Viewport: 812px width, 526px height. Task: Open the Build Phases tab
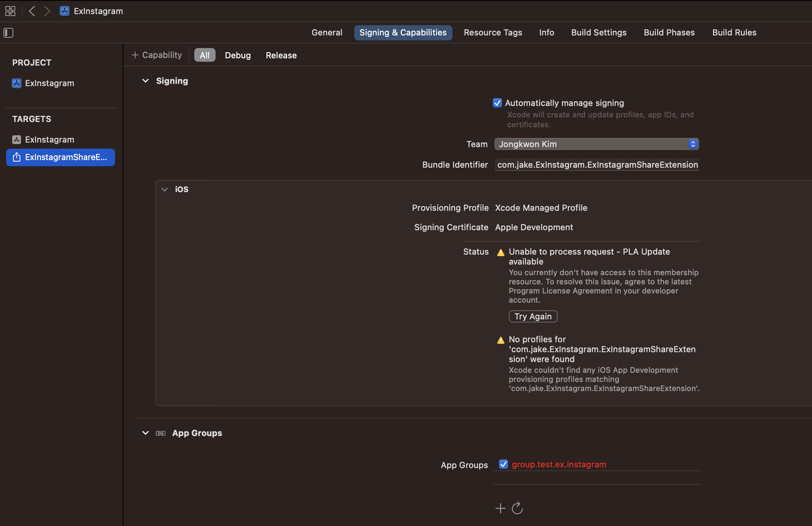pyautogui.click(x=669, y=33)
